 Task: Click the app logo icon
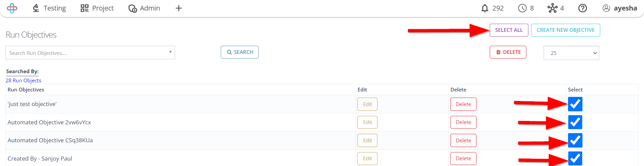pos(12,8)
